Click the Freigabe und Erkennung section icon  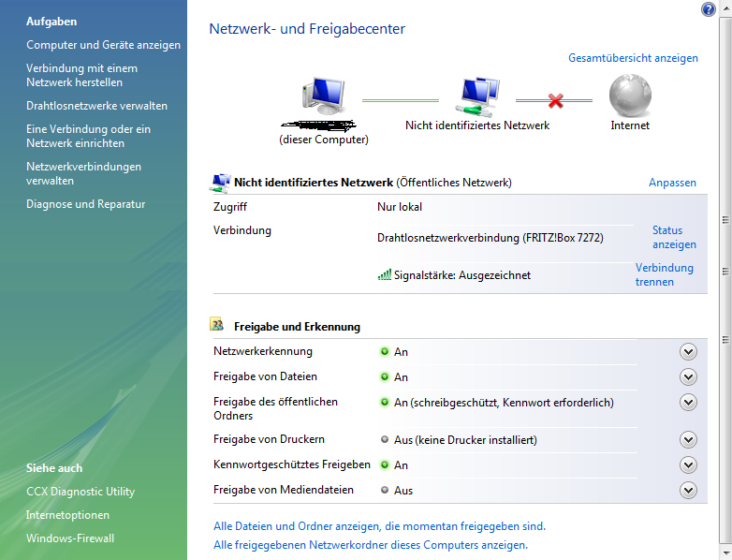pos(216,324)
